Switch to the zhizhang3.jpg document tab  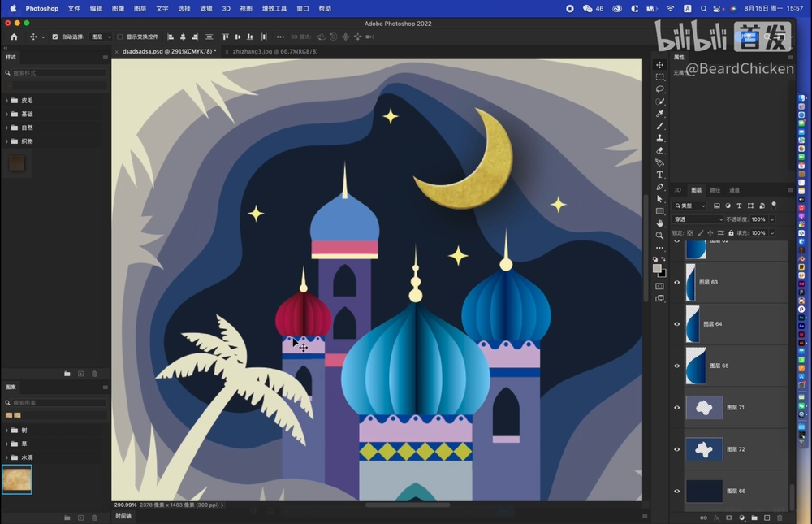275,51
